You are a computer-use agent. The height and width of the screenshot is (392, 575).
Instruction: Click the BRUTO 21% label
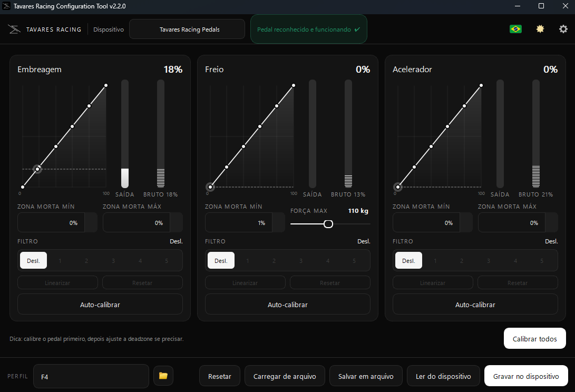(x=535, y=194)
